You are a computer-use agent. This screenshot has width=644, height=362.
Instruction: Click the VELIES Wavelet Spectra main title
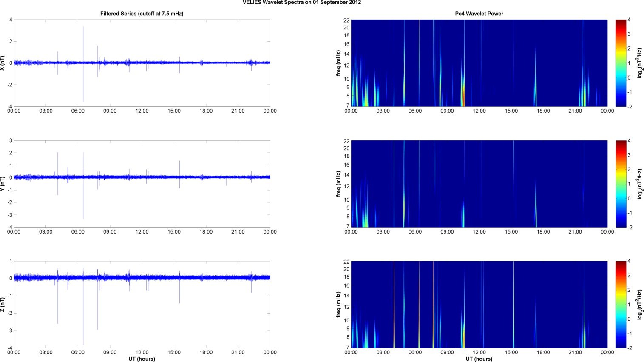[x=302, y=3]
